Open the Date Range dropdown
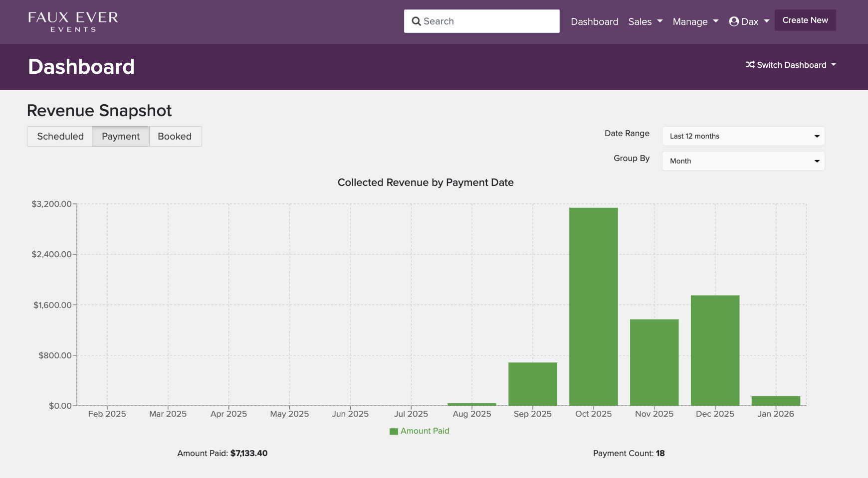The width and height of the screenshot is (868, 478). pos(742,136)
